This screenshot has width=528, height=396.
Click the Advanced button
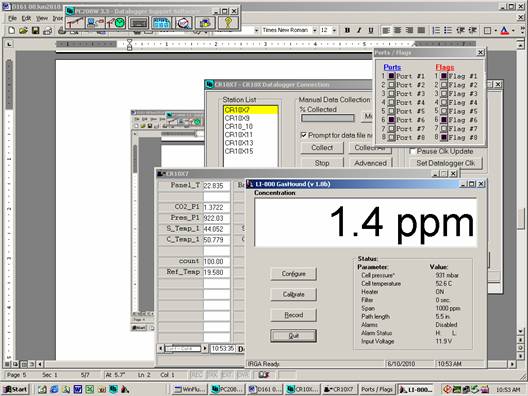(370, 163)
